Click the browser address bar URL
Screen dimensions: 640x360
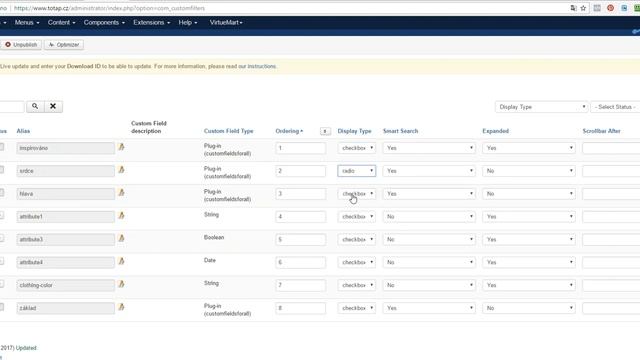[x=109, y=8]
